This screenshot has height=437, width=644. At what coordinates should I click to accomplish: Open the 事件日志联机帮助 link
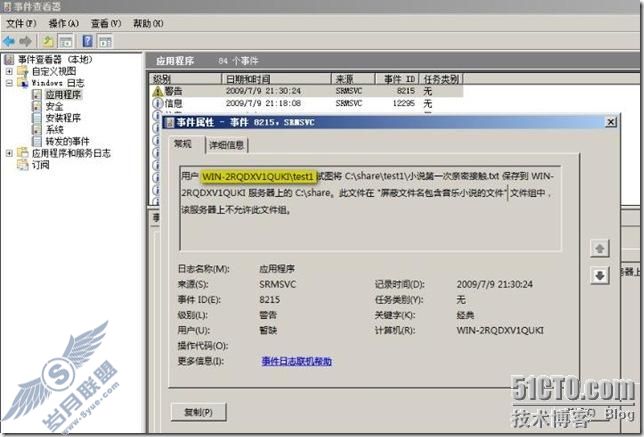coord(297,361)
